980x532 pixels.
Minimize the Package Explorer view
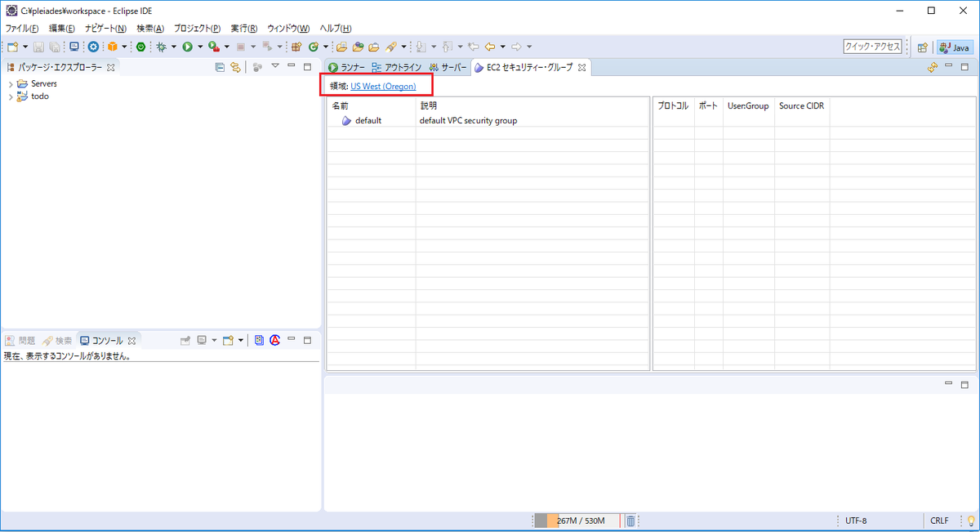(x=292, y=66)
